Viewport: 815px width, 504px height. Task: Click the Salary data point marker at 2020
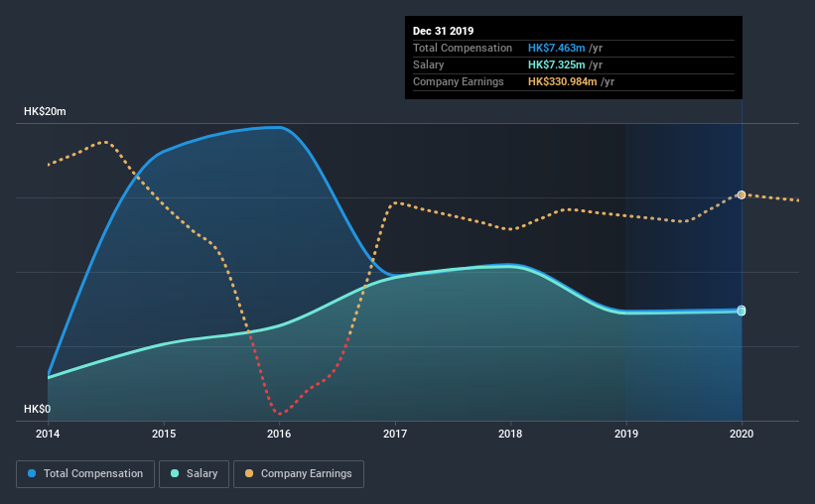[742, 312]
